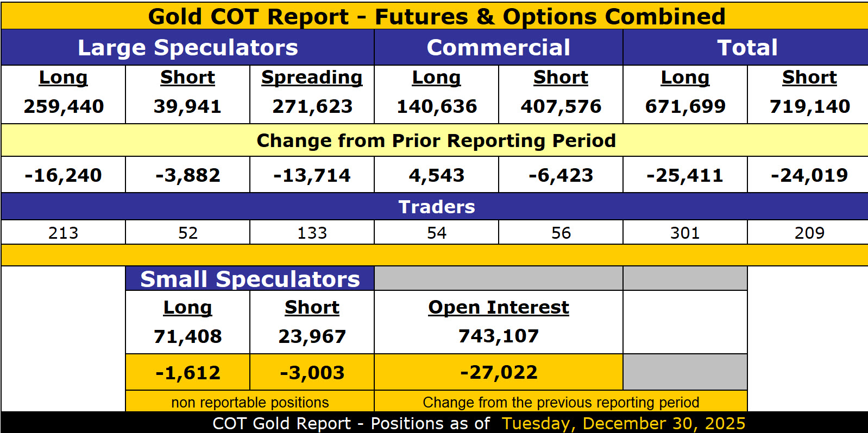The width and height of the screenshot is (868, 433).
Task: Click the non reportable positions note
Action: (x=250, y=402)
